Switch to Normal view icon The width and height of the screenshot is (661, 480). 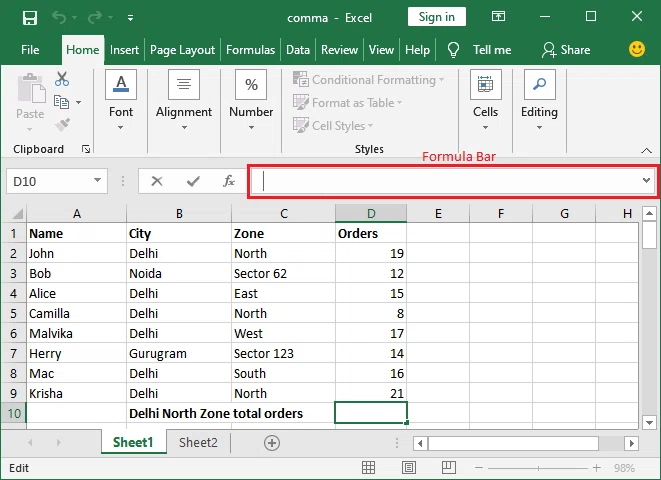point(368,467)
